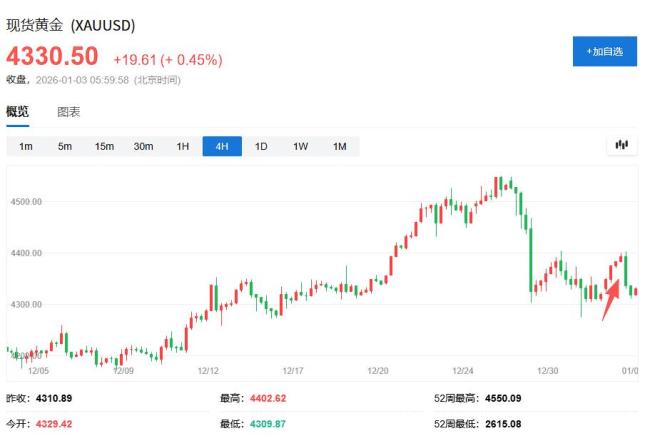Screen dimensions: 650x436
Task: Click the 12/24 date on the time axis
Action: 463,370
